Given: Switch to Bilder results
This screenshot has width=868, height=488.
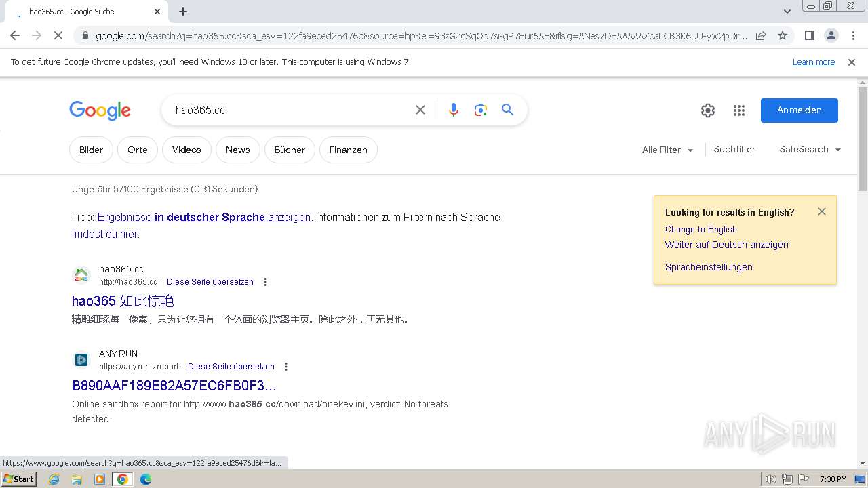Looking at the screenshot, I should pos(91,150).
